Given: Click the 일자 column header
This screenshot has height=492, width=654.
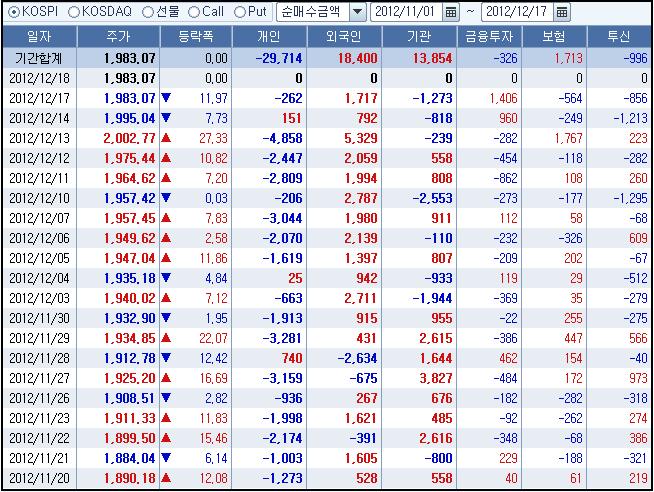Looking at the screenshot, I should 40,37.
